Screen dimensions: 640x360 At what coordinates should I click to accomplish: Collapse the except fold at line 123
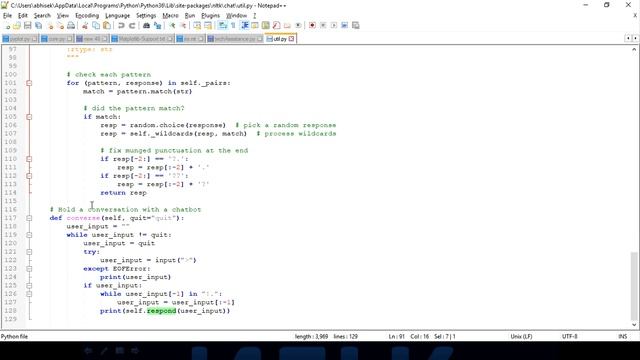pos(29,269)
